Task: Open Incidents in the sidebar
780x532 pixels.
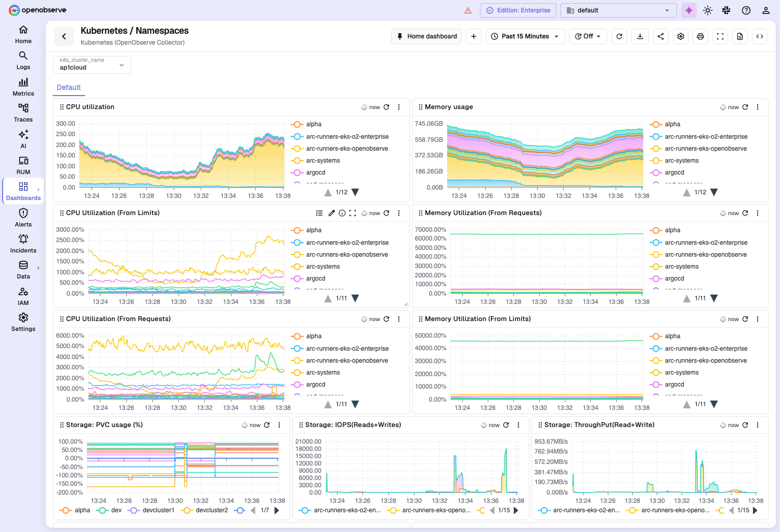Action: [x=23, y=244]
